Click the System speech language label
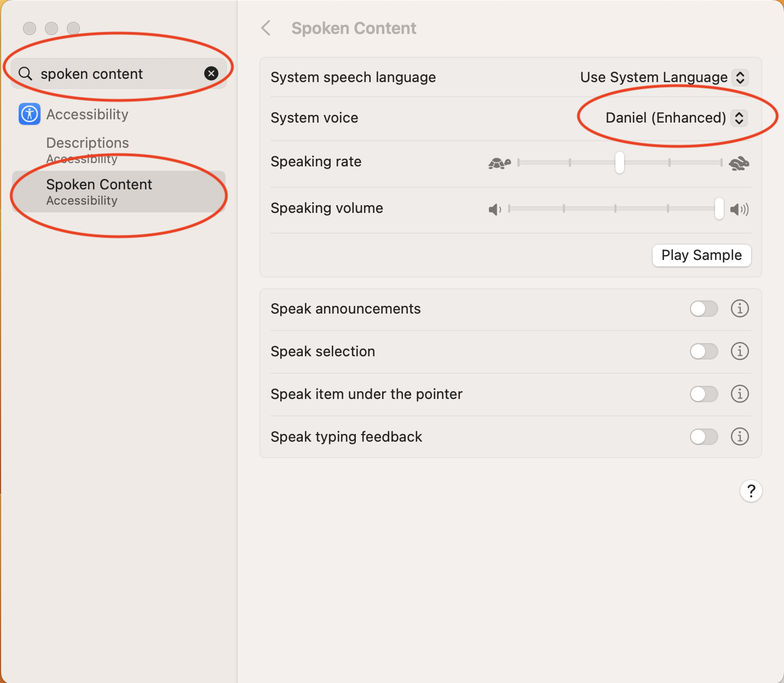The height and width of the screenshot is (683, 784). 353,77
